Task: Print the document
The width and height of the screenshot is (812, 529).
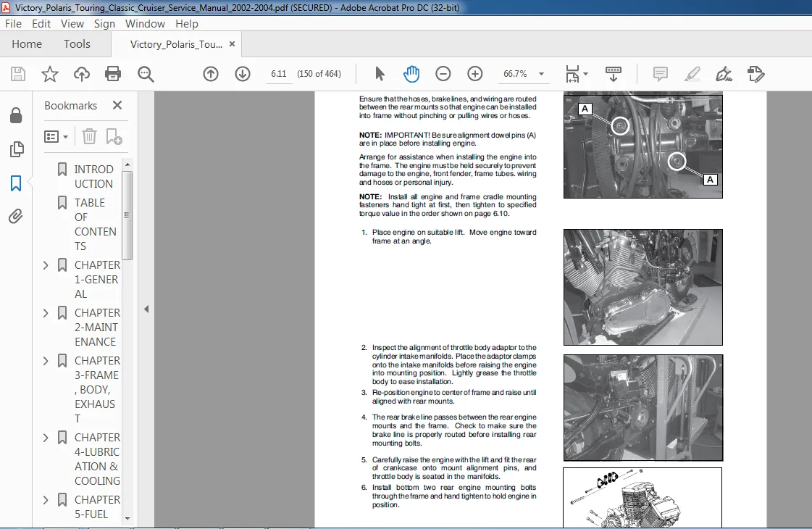Action: coord(113,74)
